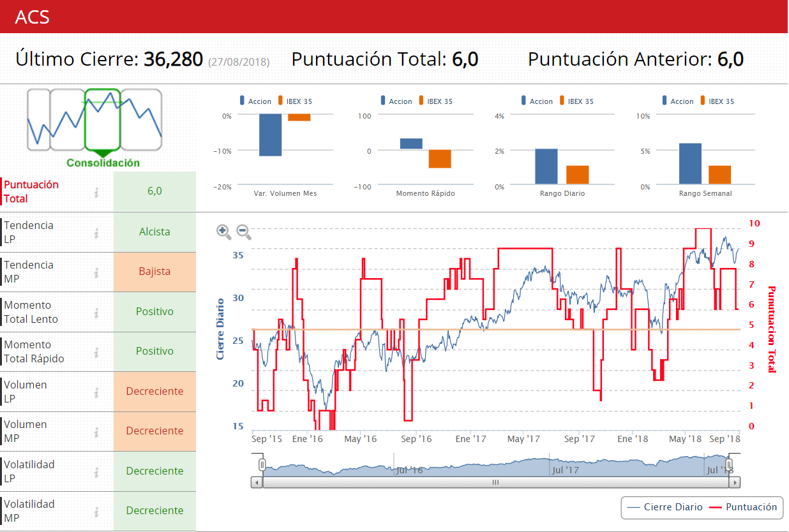Click the May '17 x-axis label

pos(523,439)
